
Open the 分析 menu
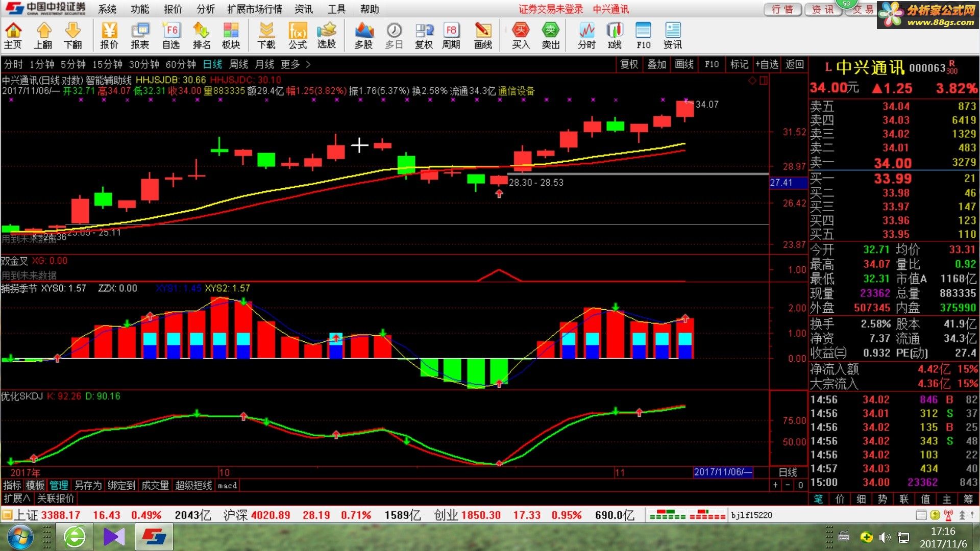point(206,9)
